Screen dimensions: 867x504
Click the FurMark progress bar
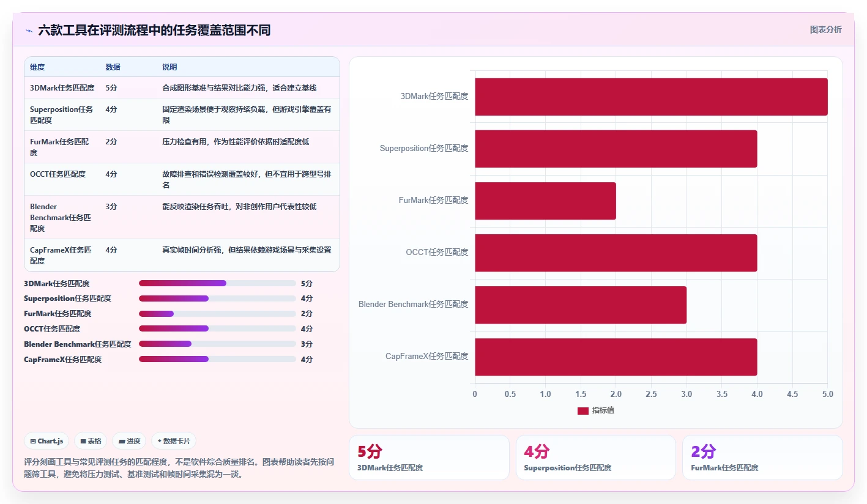click(217, 314)
